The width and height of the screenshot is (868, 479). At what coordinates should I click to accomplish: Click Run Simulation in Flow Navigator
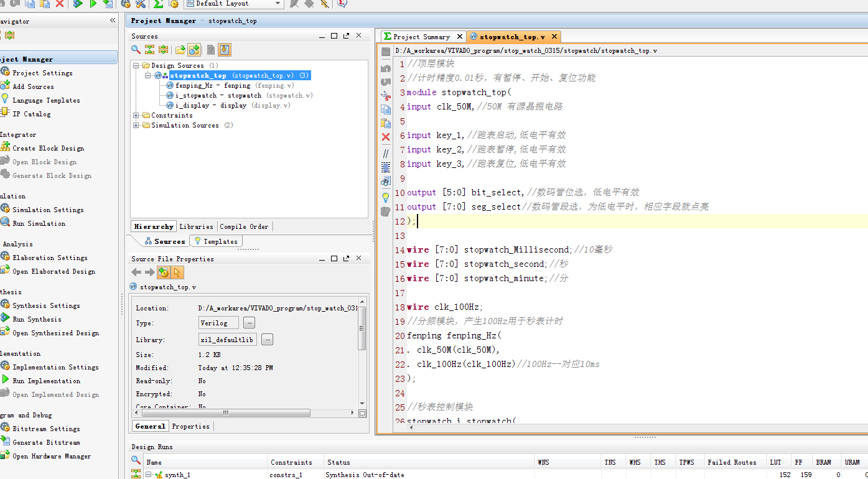tap(39, 223)
